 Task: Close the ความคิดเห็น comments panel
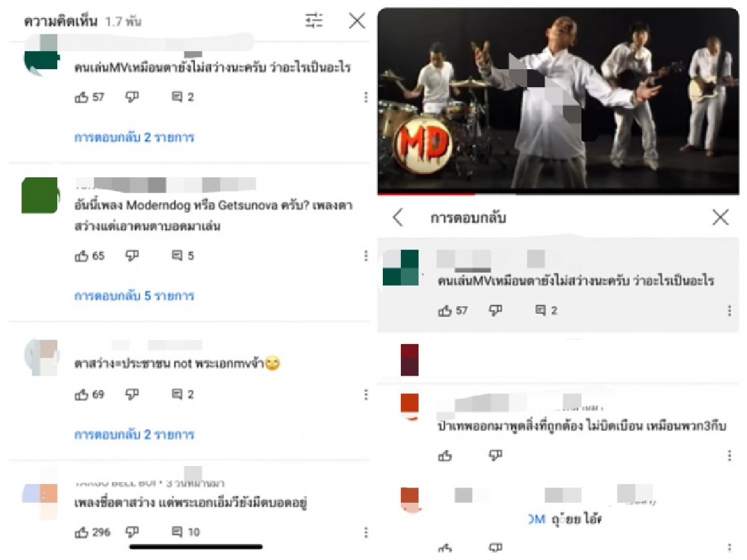(x=357, y=21)
